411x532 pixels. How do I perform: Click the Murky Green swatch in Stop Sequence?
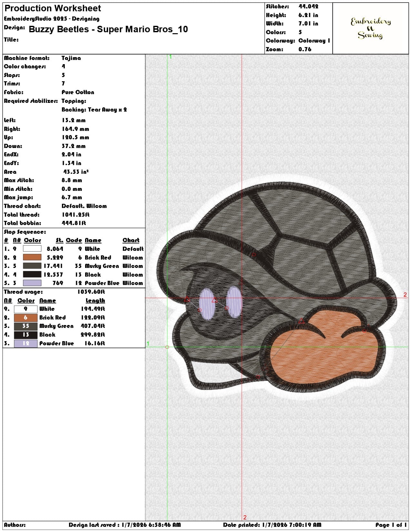pos(32,266)
